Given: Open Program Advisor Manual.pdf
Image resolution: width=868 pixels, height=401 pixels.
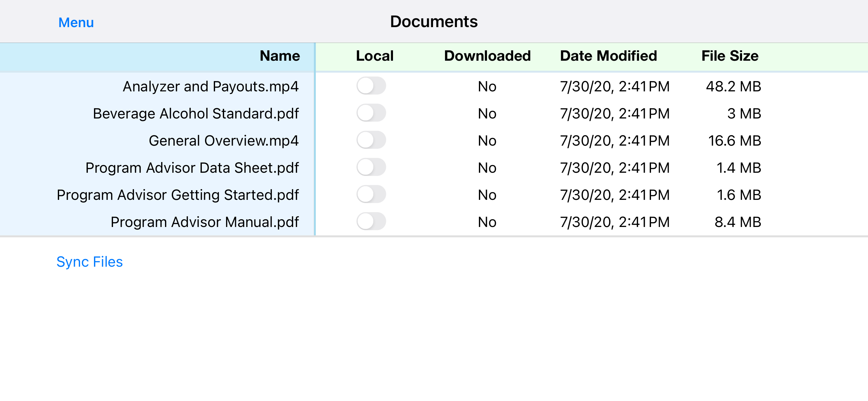Looking at the screenshot, I should click(x=204, y=222).
